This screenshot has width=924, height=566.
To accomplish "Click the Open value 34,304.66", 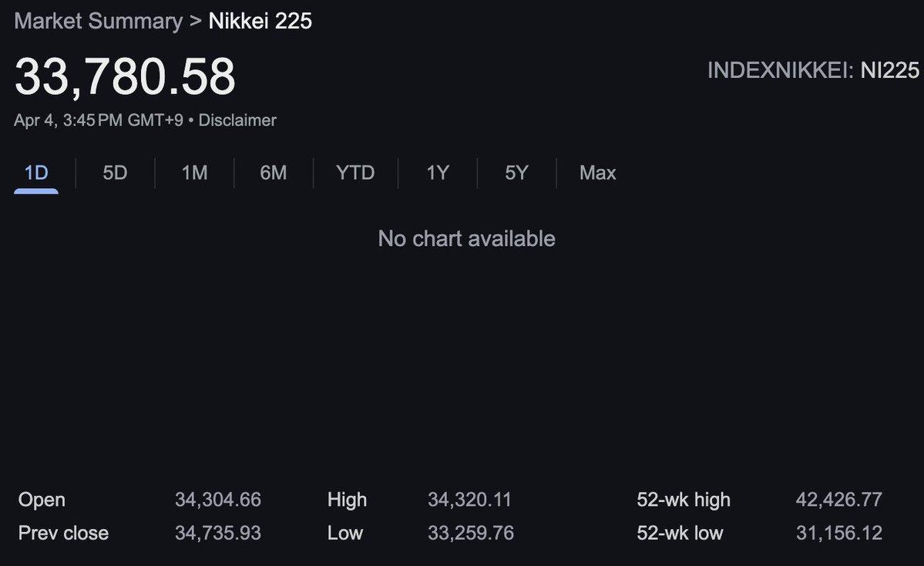I will pos(218,500).
